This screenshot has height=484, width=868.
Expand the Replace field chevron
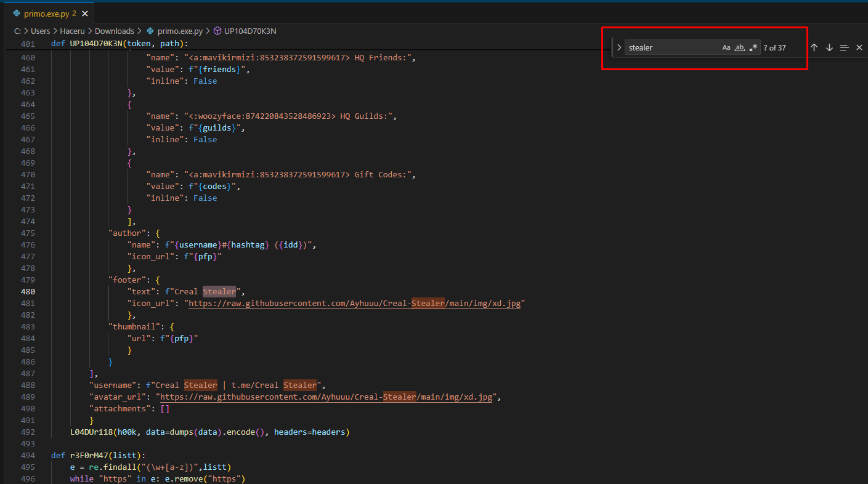619,47
